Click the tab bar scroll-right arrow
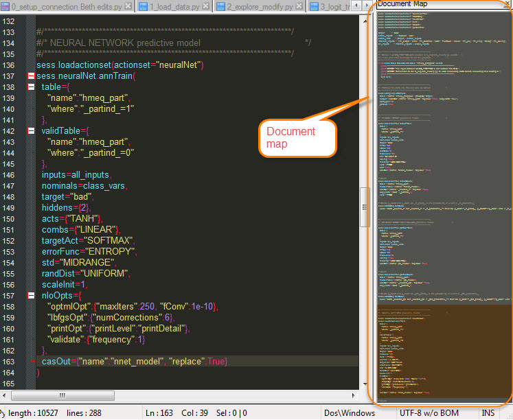This screenshot has height=420, width=513. pos(365,7)
